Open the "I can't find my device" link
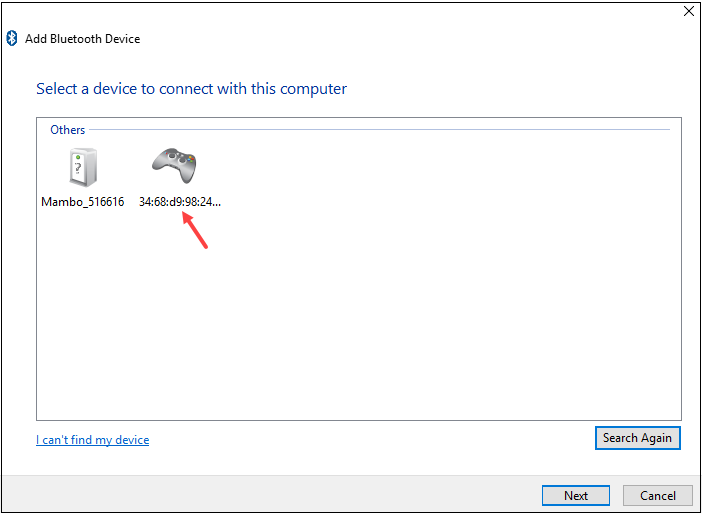This screenshot has height=513, width=702. (x=92, y=439)
